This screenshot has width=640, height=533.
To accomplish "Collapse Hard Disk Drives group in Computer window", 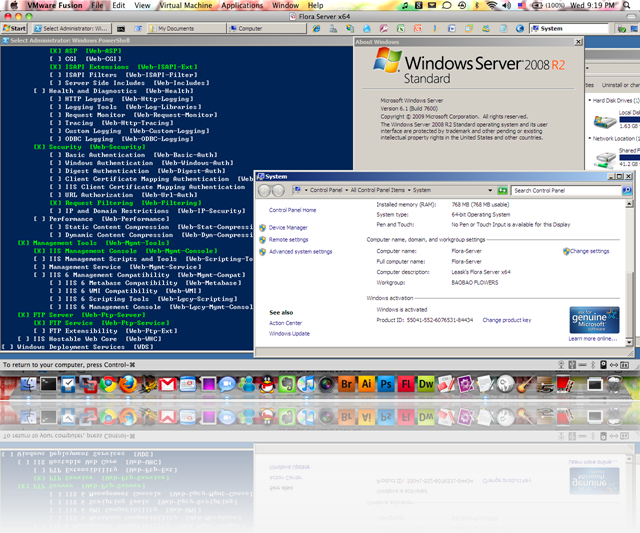I will pos(590,100).
